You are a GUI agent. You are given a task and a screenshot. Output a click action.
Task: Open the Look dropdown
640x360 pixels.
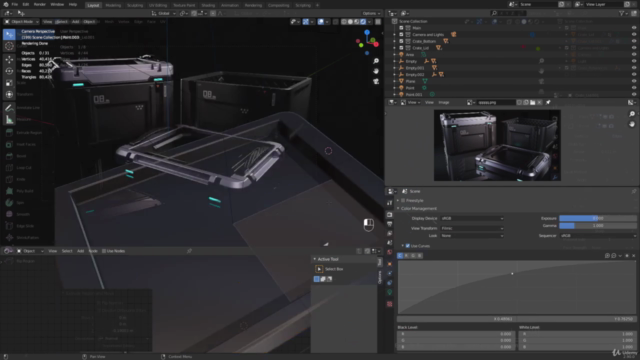(472, 236)
